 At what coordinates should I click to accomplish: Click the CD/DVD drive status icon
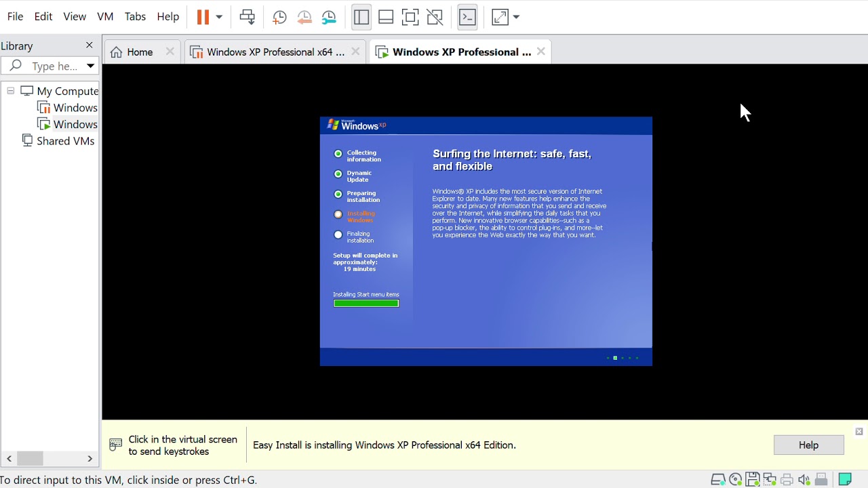736,480
